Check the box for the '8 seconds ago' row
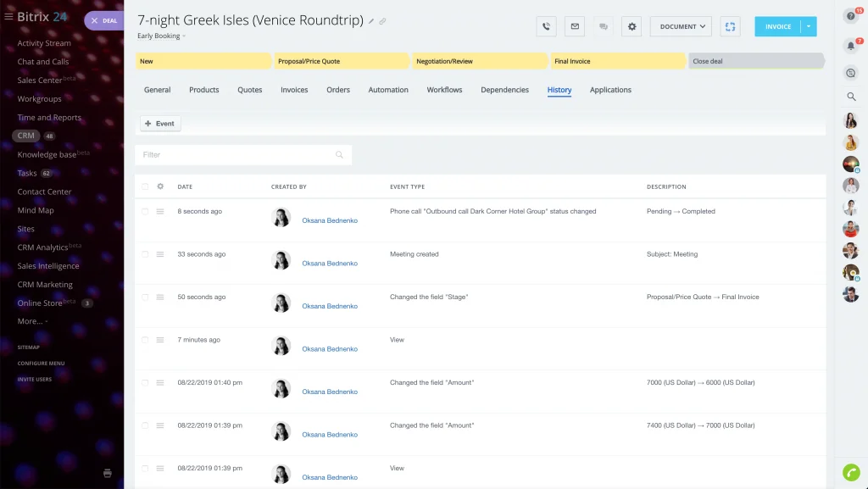 145,211
